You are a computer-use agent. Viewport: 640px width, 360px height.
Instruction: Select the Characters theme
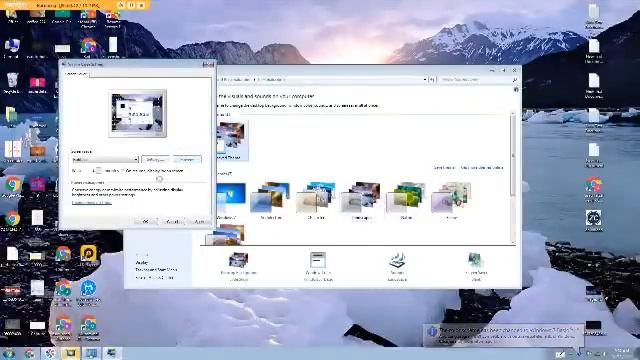[x=317, y=200]
